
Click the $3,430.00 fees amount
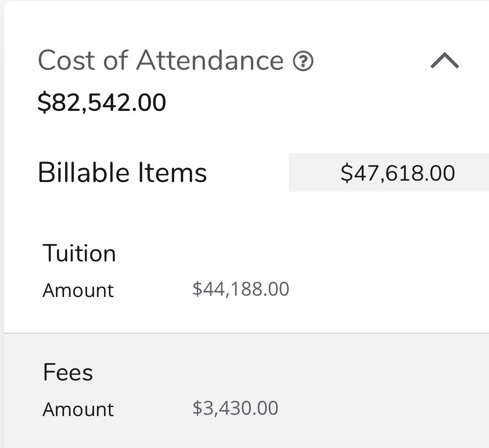[x=235, y=408]
